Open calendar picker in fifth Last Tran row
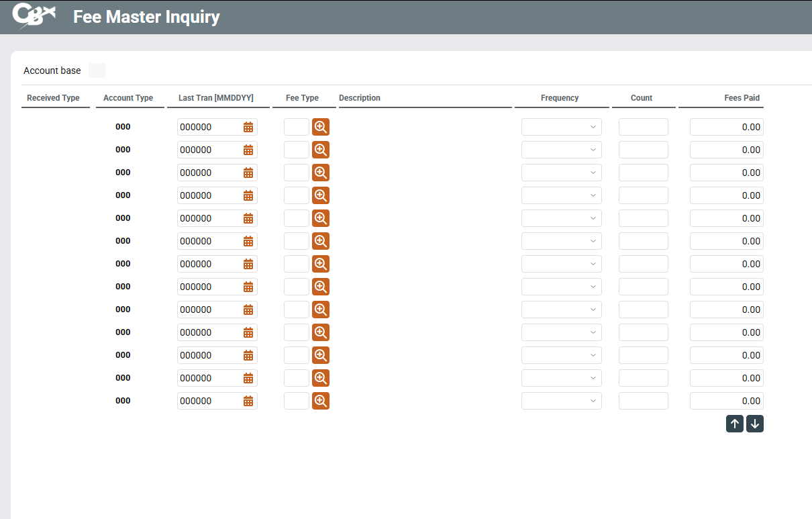The width and height of the screenshot is (812, 519). pyautogui.click(x=248, y=218)
